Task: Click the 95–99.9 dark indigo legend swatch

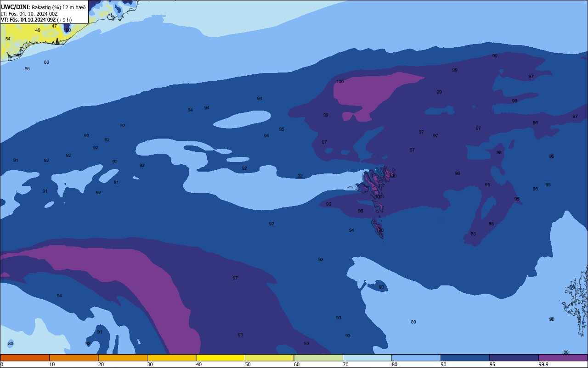Action: [514, 357]
